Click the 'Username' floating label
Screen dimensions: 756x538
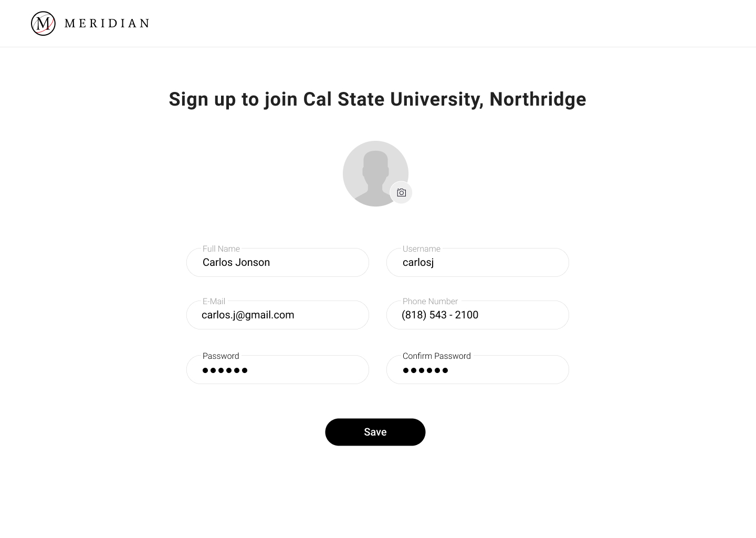(422, 249)
